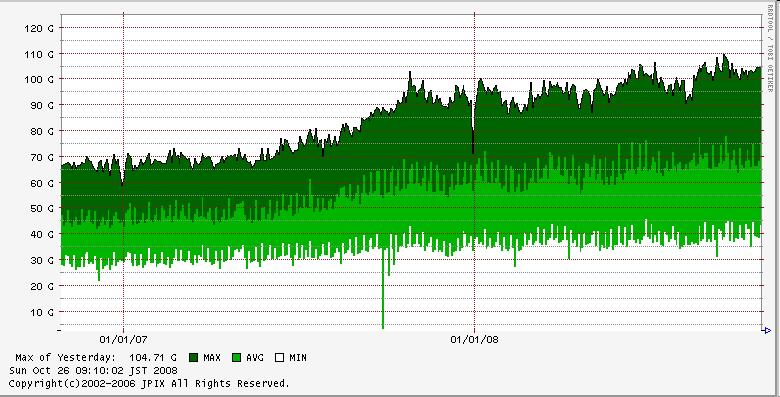Click the 40 G y-axis label
Screen dimensions: 780x397
click(42, 234)
